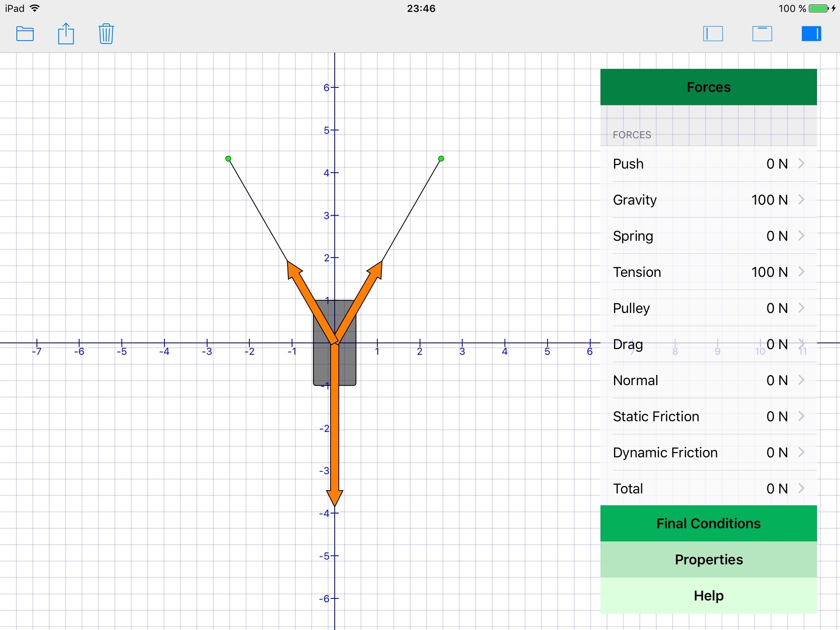Switch to the Properties tab
This screenshot has width=840, height=630.
[x=708, y=559]
